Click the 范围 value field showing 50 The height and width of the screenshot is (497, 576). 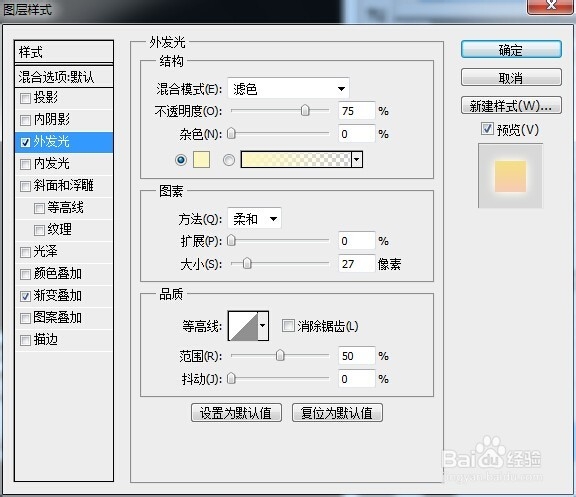[x=356, y=356]
